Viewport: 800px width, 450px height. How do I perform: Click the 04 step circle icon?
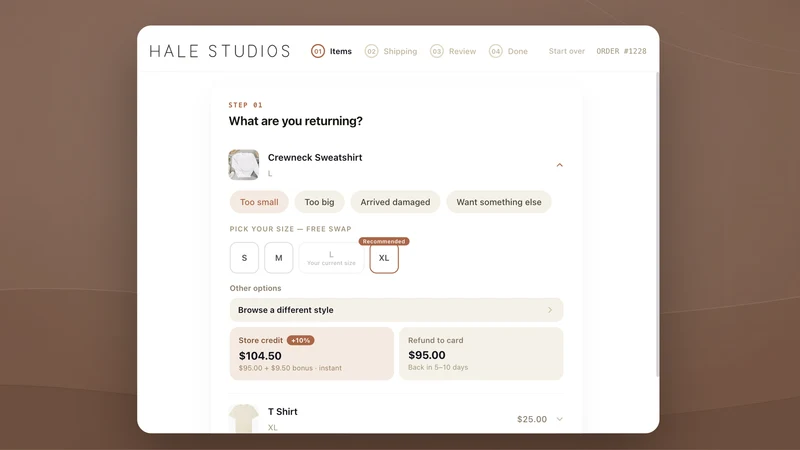click(x=495, y=51)
